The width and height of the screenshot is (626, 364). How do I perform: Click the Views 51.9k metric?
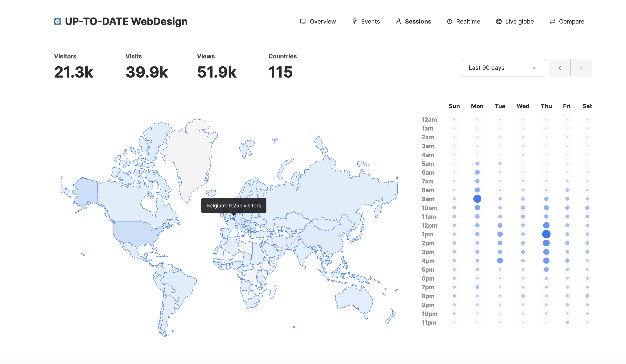217,66
